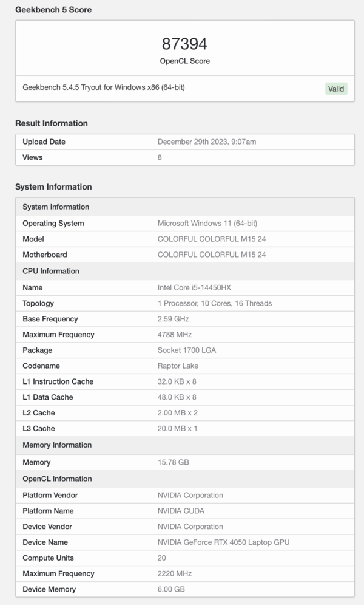Click the L3 Cache 20.0 MB value
364x605 pixels.
tap(178, 428)
